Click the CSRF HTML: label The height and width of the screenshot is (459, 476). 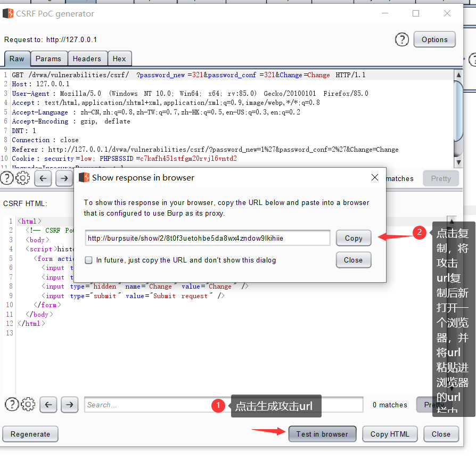25,203
